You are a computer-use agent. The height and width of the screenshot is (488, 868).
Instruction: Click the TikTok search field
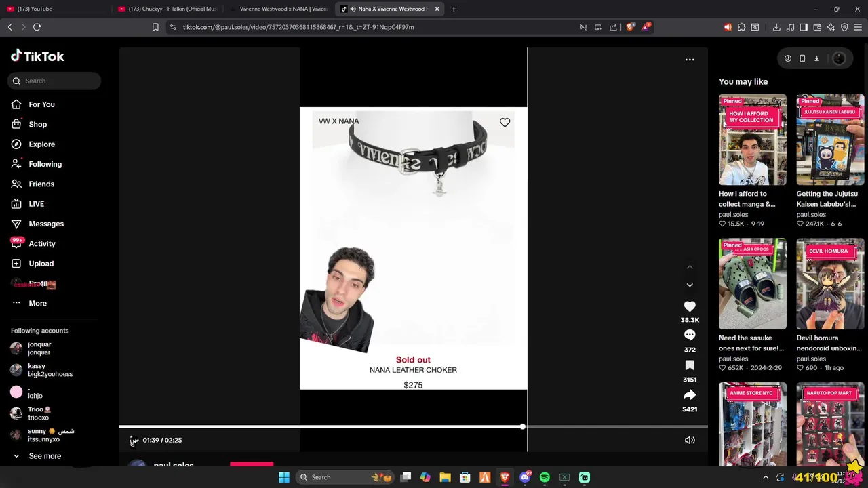coord(54,81)
